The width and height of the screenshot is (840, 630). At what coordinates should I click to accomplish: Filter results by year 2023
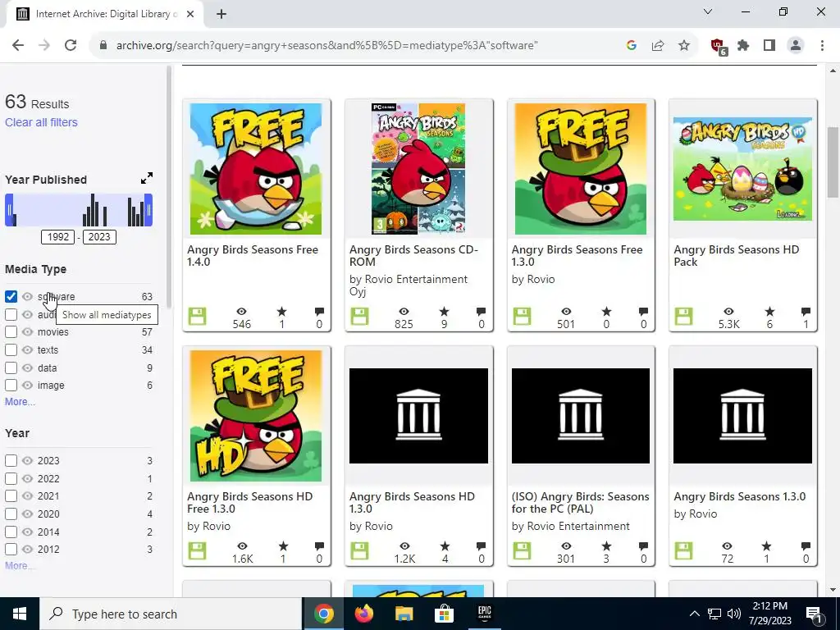[x=11, y=461]
